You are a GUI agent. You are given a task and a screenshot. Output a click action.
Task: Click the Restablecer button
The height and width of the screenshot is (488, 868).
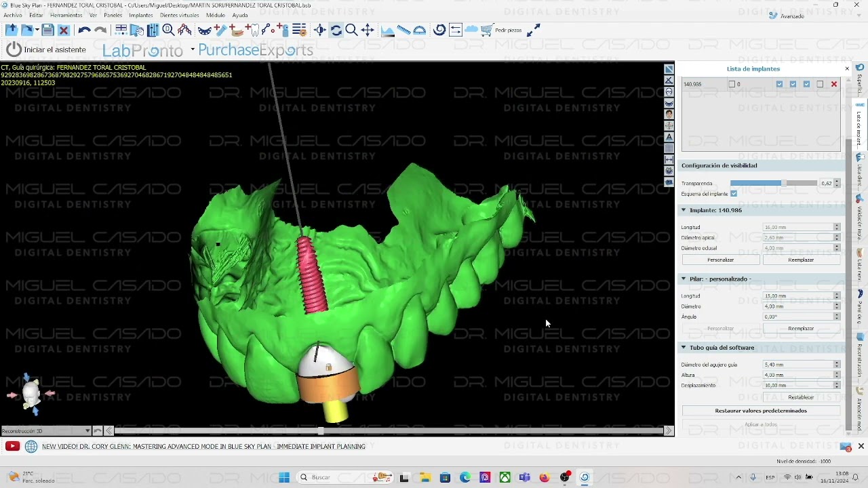(801, 397)
